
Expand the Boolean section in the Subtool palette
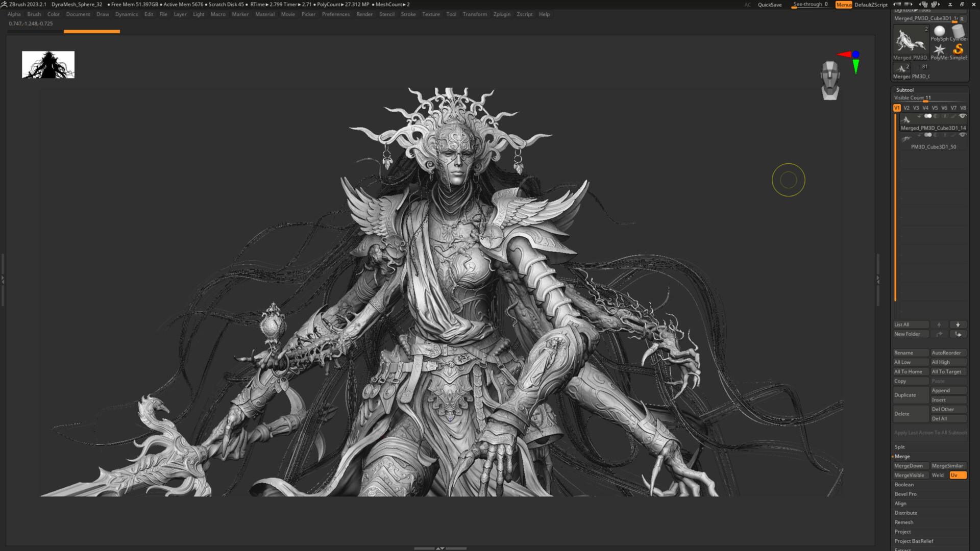(x=904, y=484)
